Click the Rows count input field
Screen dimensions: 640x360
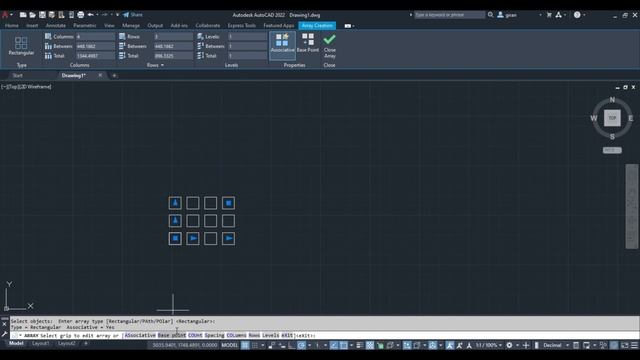pyautogui.click(x=173, y=36)
